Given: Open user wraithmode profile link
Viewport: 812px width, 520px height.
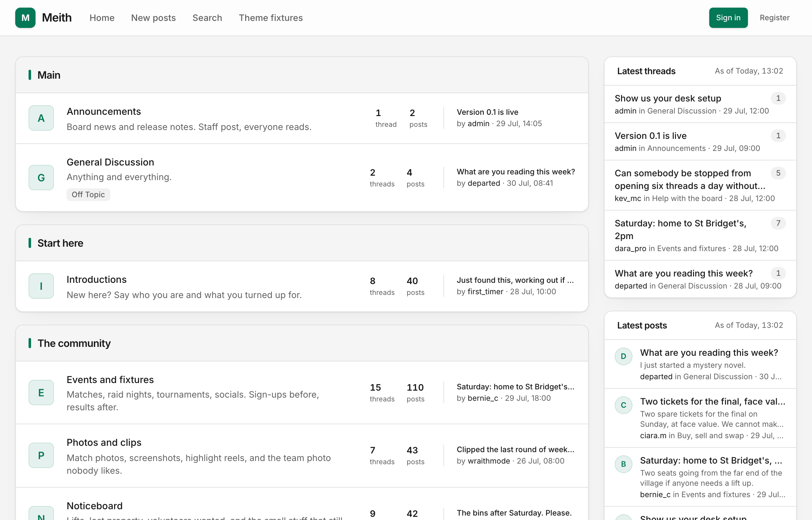Looking at the screenshot, I should point(489,461).
